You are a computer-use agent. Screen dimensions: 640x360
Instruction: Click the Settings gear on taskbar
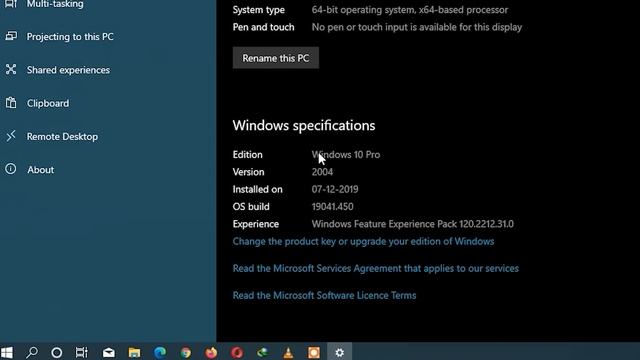pos(340,353)
